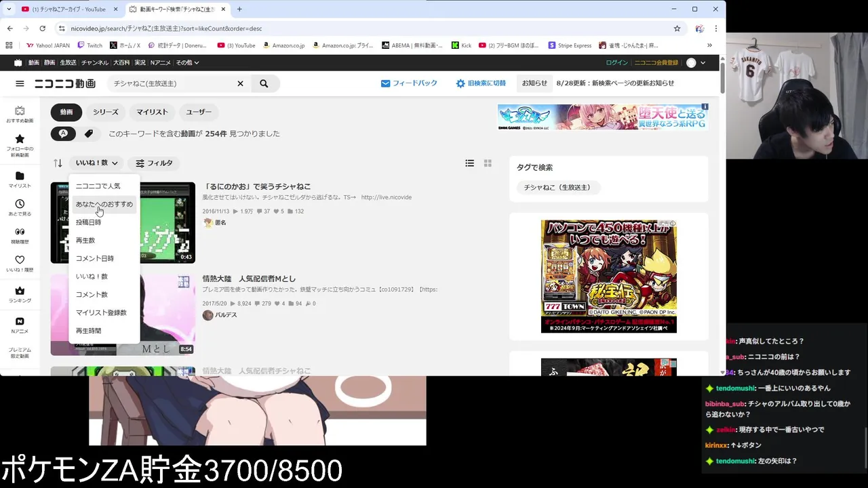The width and height of the screenshot is (868, 488).
Task: Open フォロー中の新着動画 star icon
Action: pos(20,146)
